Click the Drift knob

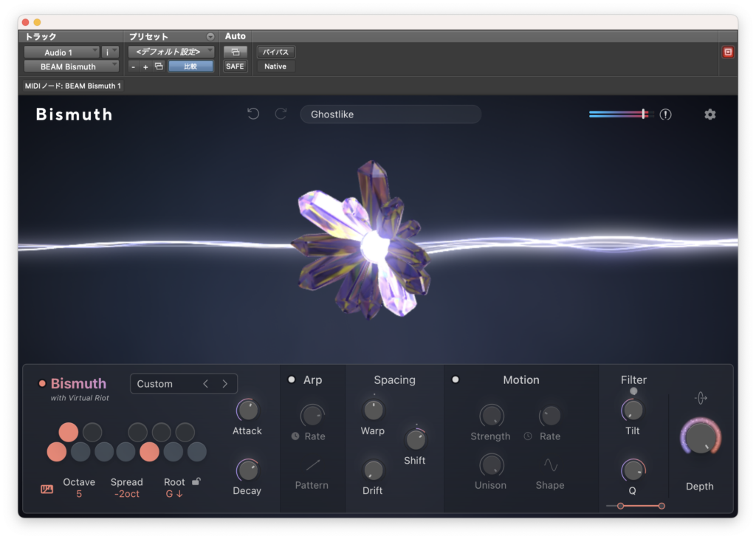tap(373, 470)
